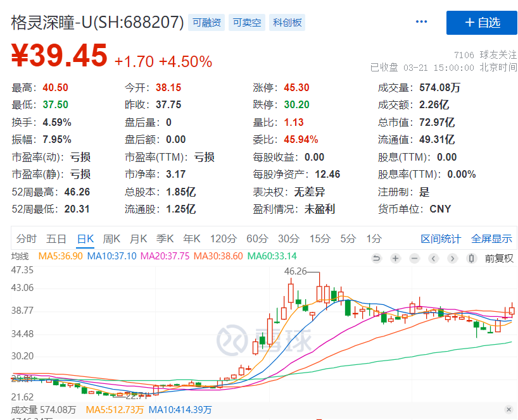Click the MA10:37.10 moving average label
Image resolution: width=518 pixels, height=420 pixels.
pyautogui.click(x=111, y=256)
